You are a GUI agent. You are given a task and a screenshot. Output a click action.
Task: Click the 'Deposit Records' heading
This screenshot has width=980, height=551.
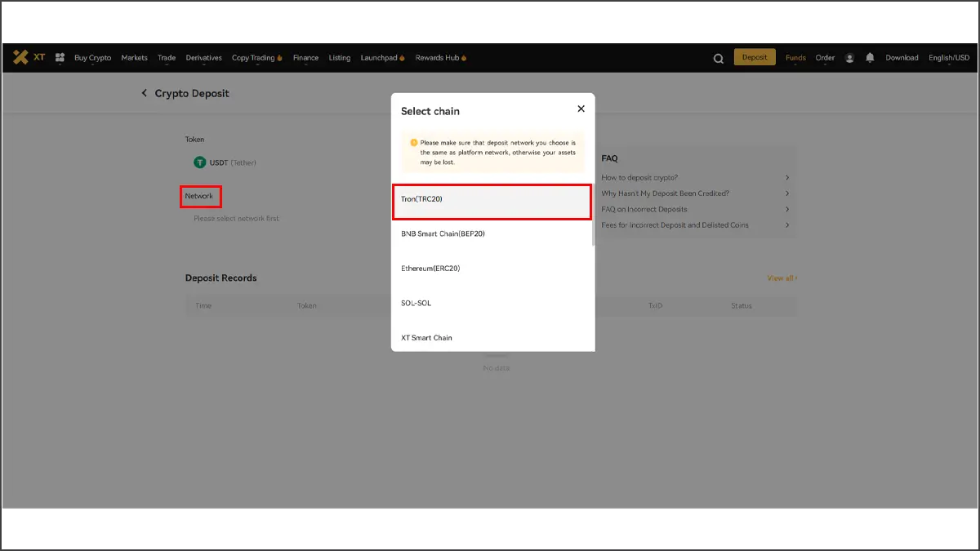(x=220, y=278)
